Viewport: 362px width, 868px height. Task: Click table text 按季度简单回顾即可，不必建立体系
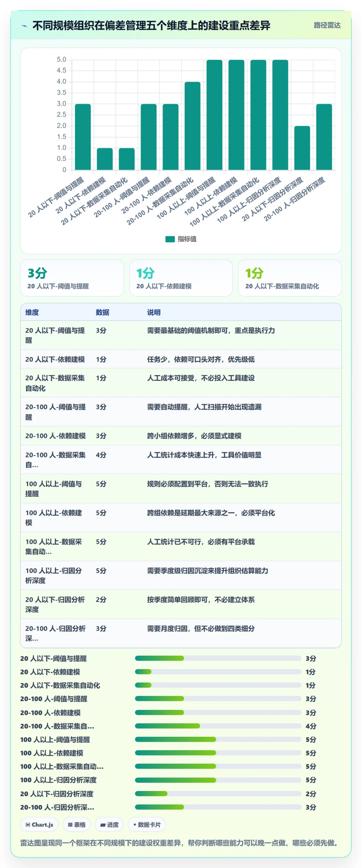(201, 599)
